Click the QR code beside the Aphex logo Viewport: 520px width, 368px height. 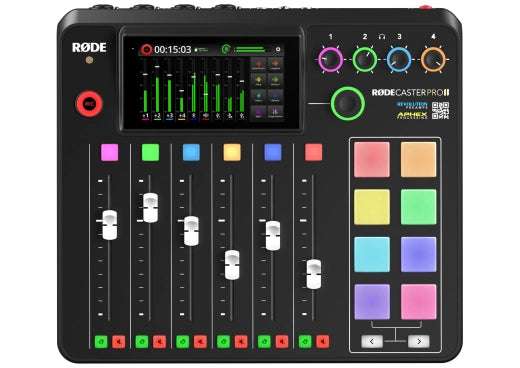(x=440, y=111)
